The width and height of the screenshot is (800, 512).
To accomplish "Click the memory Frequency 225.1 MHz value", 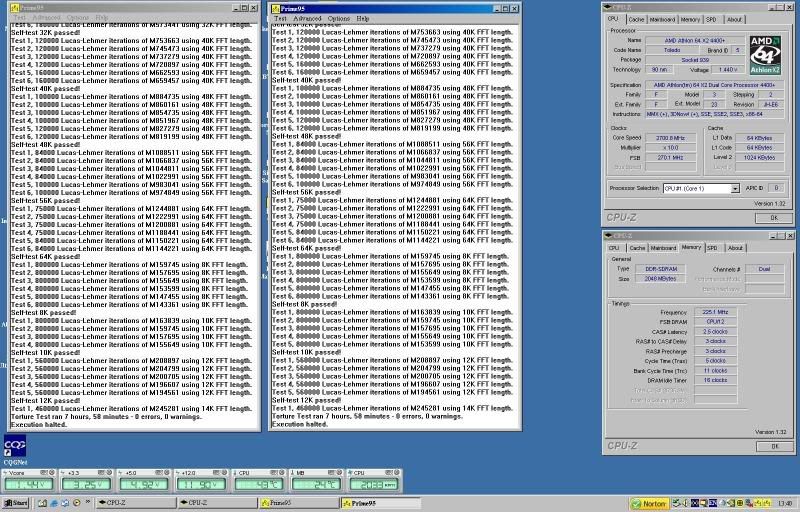I will pyautogui.click(x=715, y=312).
